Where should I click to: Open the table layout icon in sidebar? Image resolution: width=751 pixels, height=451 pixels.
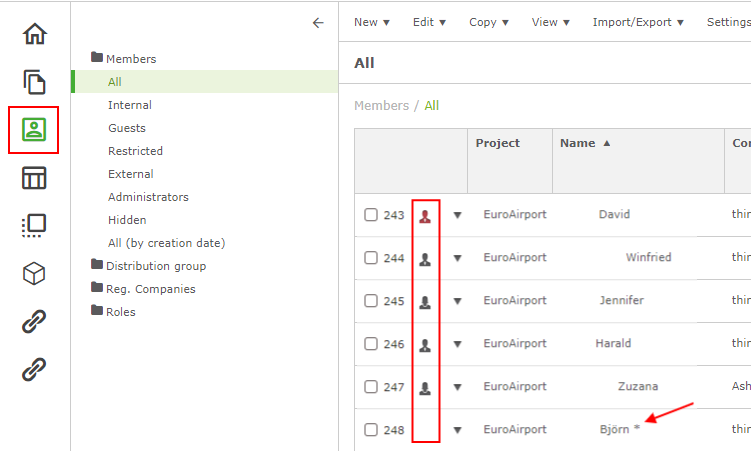point(34,178)
